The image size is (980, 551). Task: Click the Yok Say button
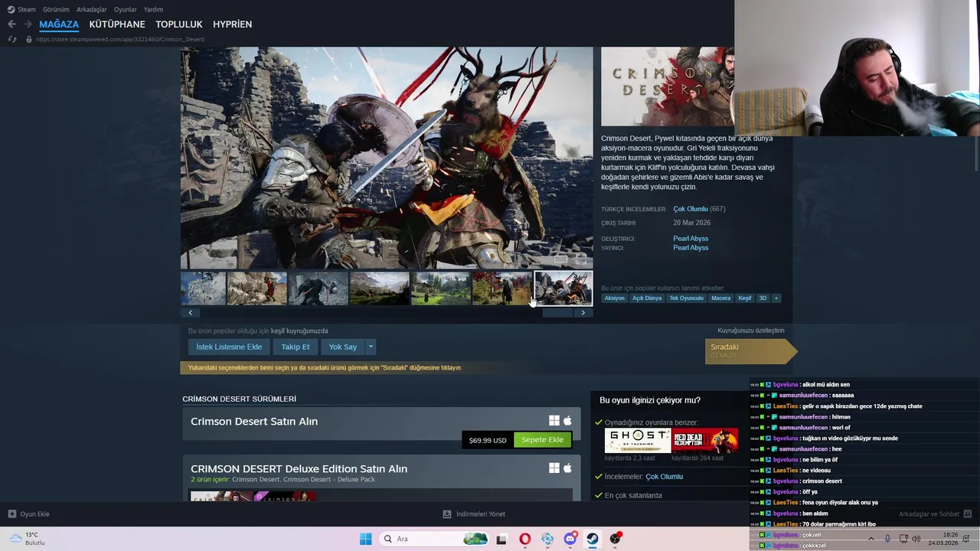click(343, 347)
